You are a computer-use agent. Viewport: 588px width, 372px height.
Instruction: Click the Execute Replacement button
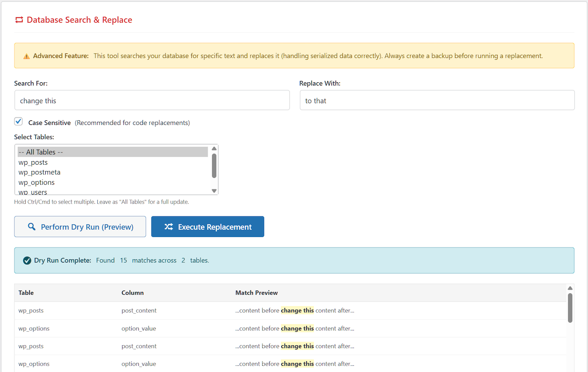208,226
